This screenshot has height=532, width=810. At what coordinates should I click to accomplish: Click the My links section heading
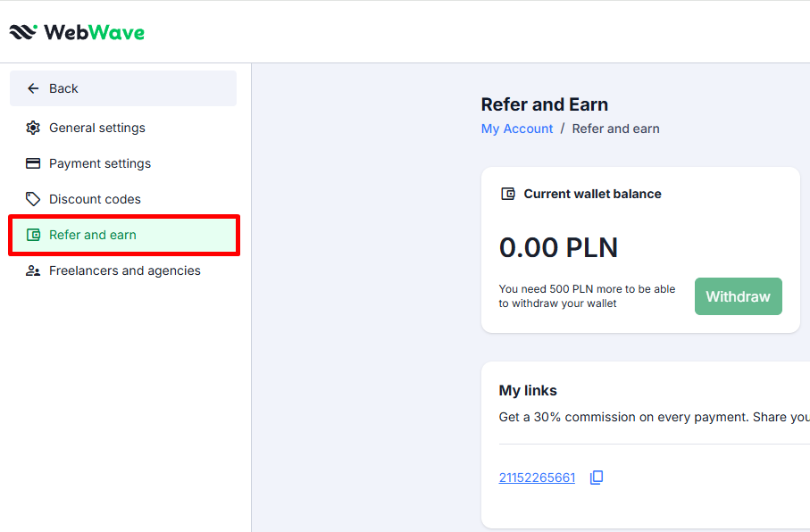[528, 390]
